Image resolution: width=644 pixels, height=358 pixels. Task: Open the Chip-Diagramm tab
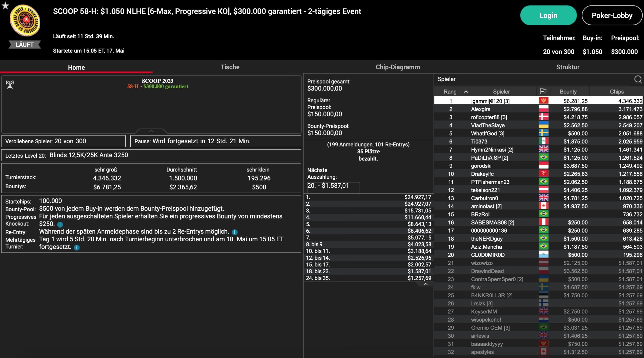(x=398, y=67)
